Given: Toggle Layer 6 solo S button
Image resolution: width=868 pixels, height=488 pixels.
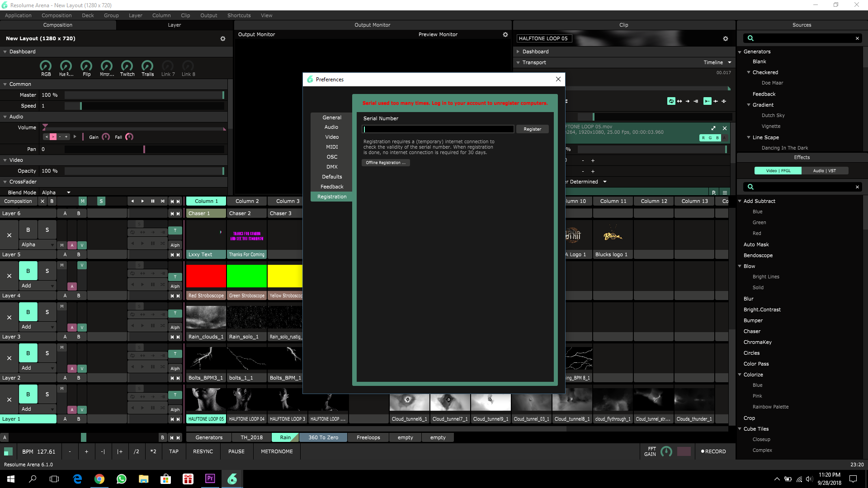Looking at the screenshot, I should coord(47,230).
